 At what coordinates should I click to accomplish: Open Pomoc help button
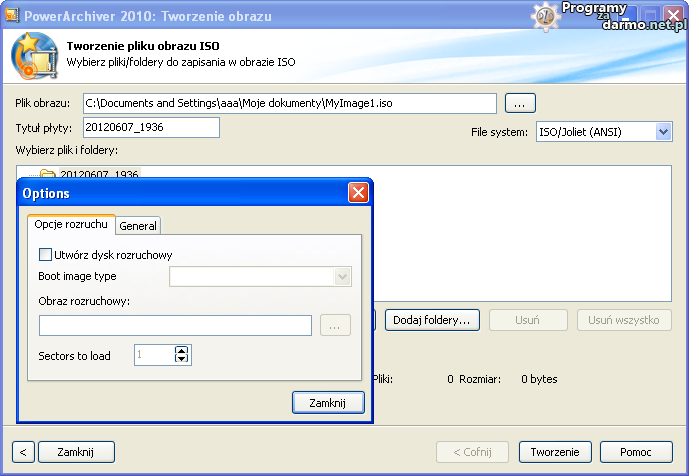636,452
